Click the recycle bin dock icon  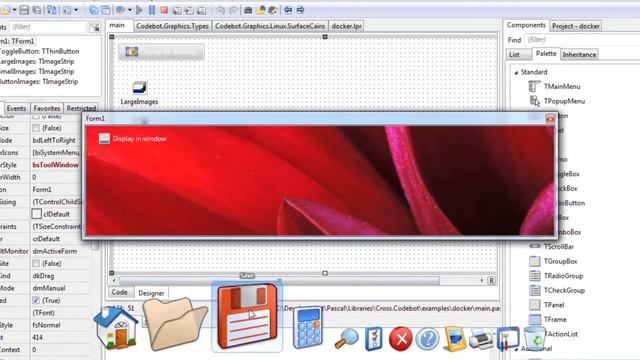tap(534, 338)
